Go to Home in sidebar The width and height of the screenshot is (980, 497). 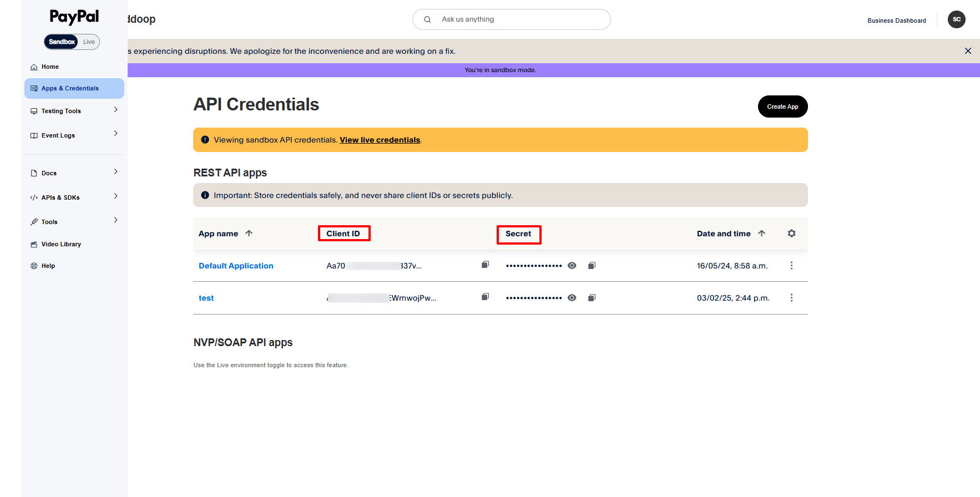50,67
